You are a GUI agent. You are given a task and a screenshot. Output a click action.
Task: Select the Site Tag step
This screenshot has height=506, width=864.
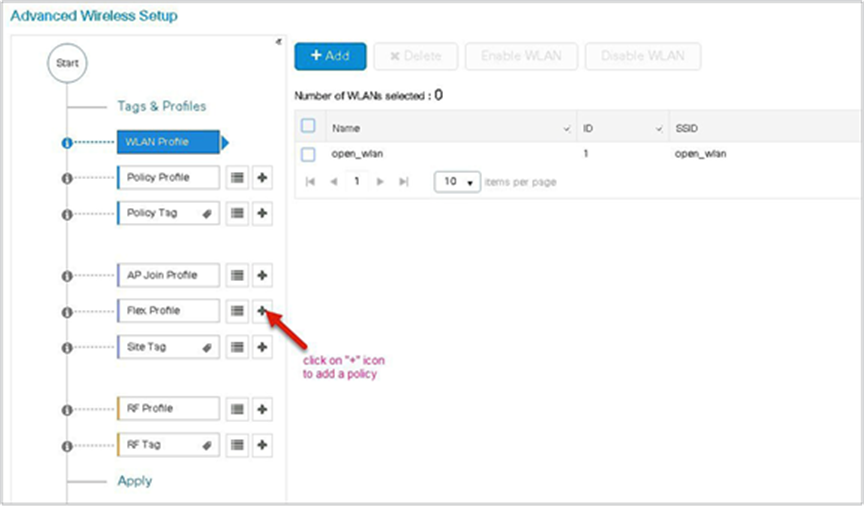tap(169, 347)
